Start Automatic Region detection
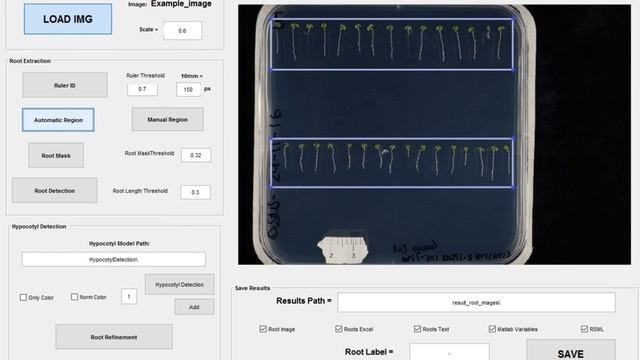The image size is (640, 360). coord(58,120)
